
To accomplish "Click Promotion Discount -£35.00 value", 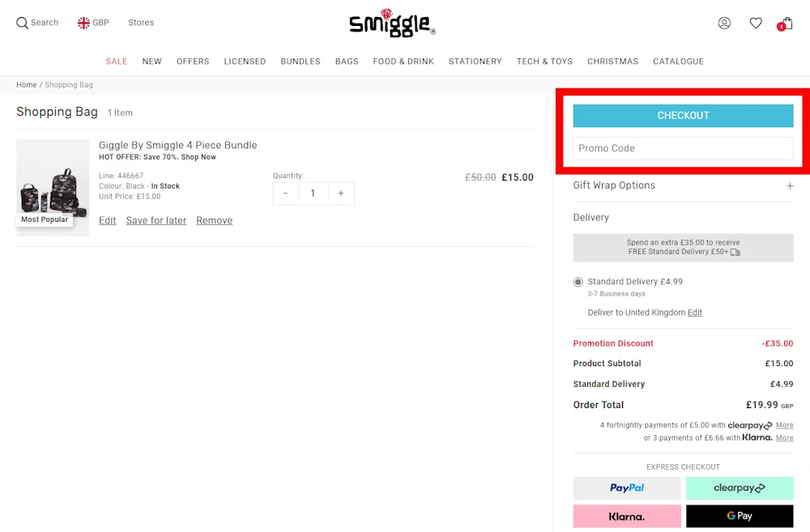I will click(x=778, y=343).
